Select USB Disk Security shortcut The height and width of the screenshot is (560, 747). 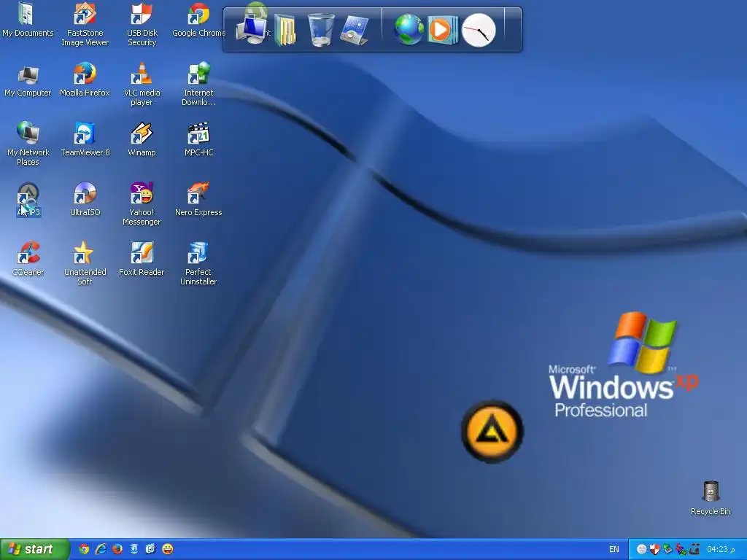click(142, 25)
